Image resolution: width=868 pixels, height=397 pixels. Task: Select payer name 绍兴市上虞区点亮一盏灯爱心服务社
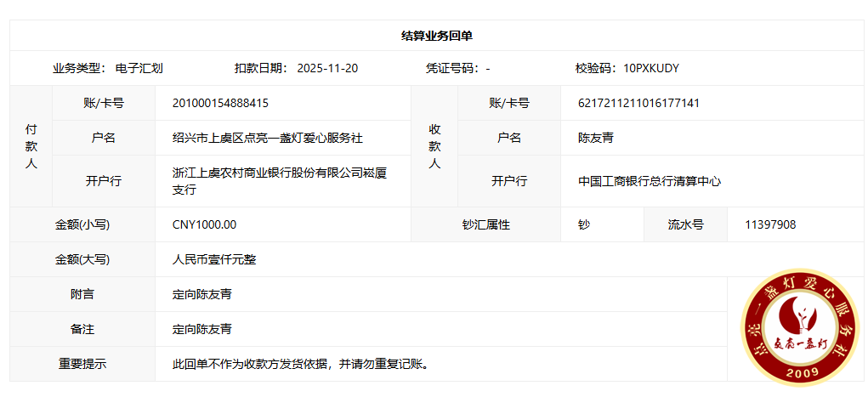click(268, 138)
